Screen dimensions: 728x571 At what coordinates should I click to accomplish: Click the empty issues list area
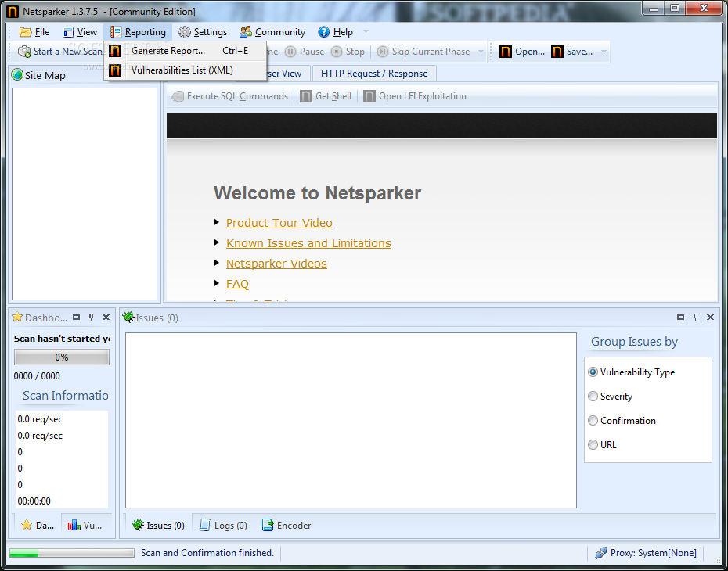point(351,420)
